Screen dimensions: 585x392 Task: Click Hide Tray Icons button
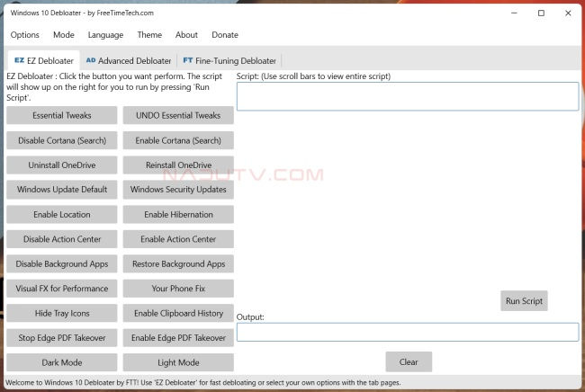coord(62,314)
